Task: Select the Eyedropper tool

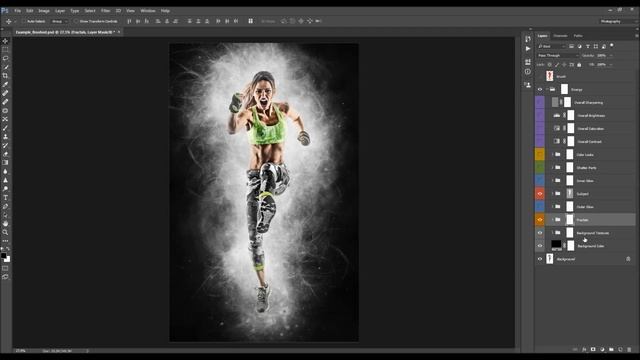Action: 5,84
